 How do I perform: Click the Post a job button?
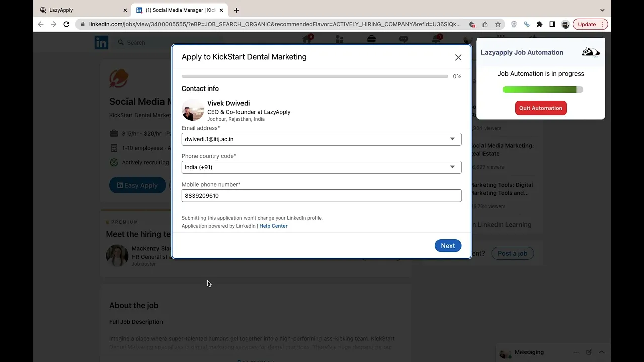tap(512, 253)
